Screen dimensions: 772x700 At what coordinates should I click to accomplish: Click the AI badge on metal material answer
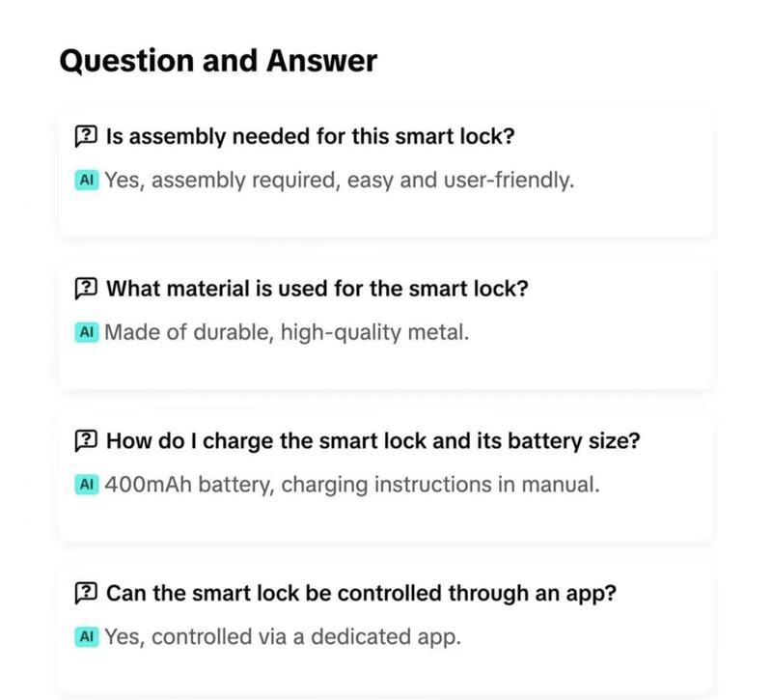pyautogui.click(x=87, y=332)
